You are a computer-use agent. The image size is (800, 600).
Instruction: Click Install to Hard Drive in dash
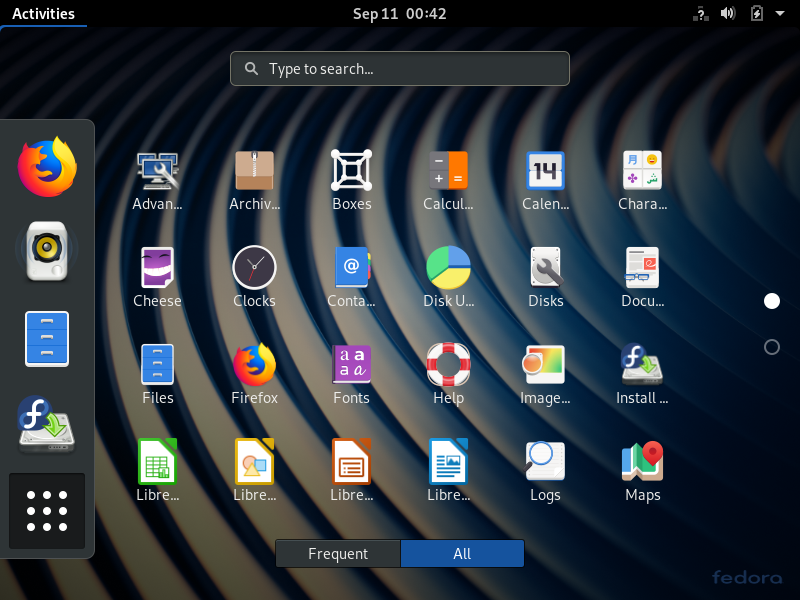point(47,424)
